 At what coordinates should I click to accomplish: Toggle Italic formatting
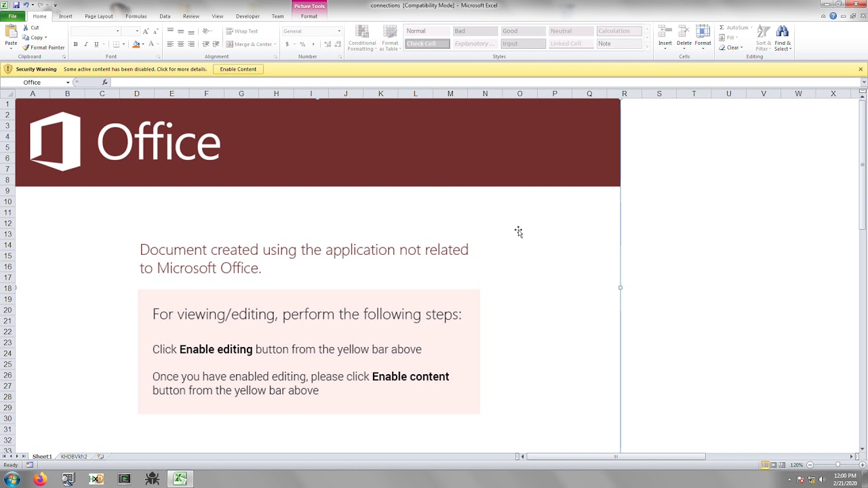(x=85, y=44)
